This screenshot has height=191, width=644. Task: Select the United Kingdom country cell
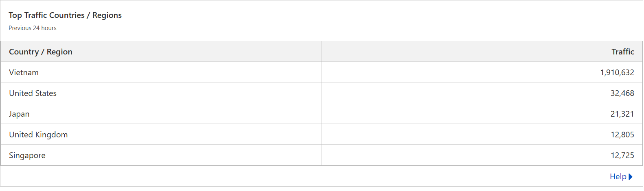click(x=38, y=135)
